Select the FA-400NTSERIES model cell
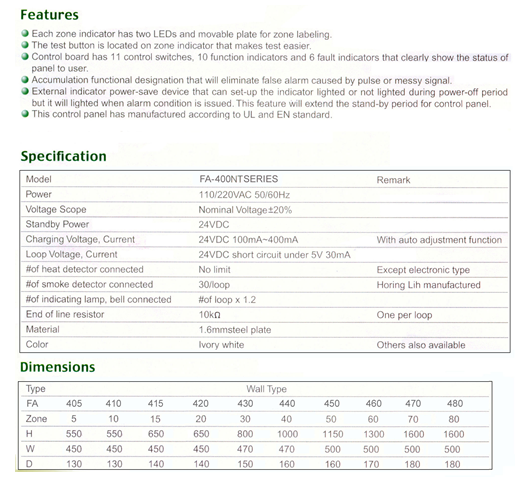526x483 pixels. pyautogui.click(x=239, y=179)
